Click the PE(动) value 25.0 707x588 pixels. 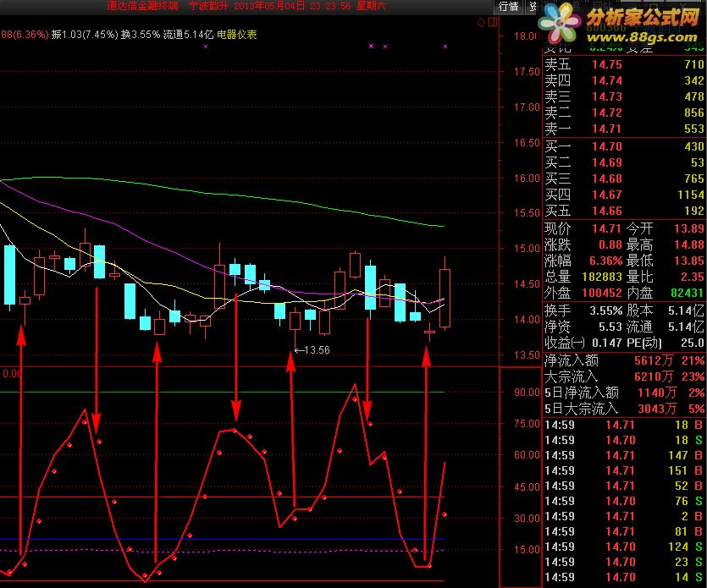click(x=693, y=343)
